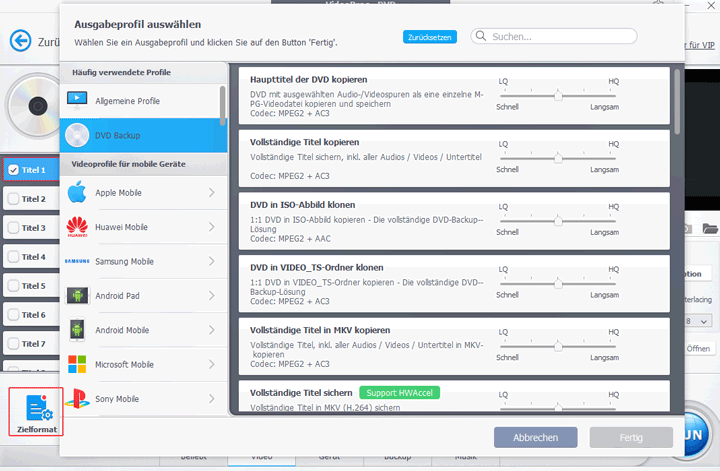Open the Zielformat target format icon
Image resolution: width=720 pixels, height=471 pixels.
(x=36, y=411)
